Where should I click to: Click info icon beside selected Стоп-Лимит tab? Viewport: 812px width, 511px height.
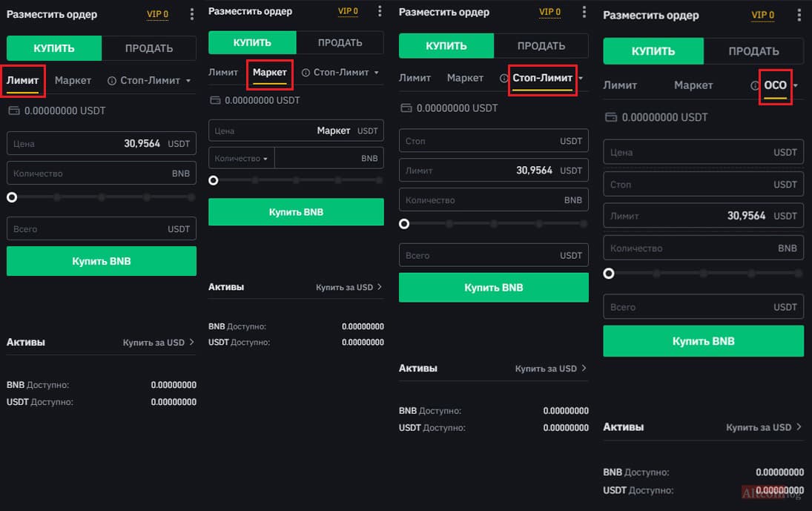(504, 78)
